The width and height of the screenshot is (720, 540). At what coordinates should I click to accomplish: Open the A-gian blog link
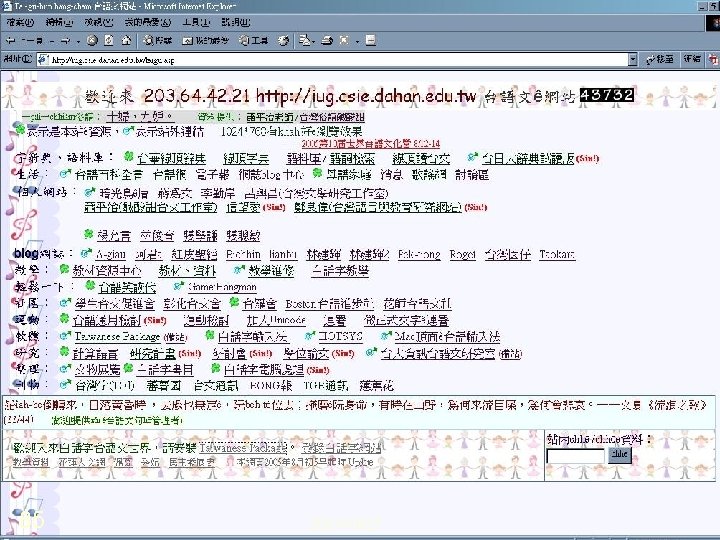pyautogui.click(x=110, y=254)
